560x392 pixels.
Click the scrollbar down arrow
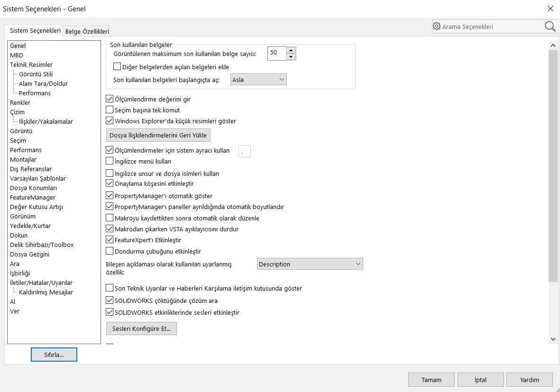(553, 339)
